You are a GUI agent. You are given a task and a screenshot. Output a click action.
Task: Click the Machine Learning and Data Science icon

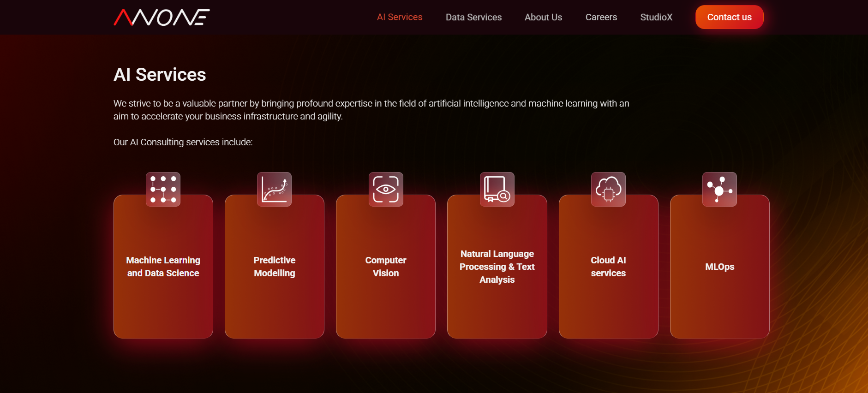(163, 189)
